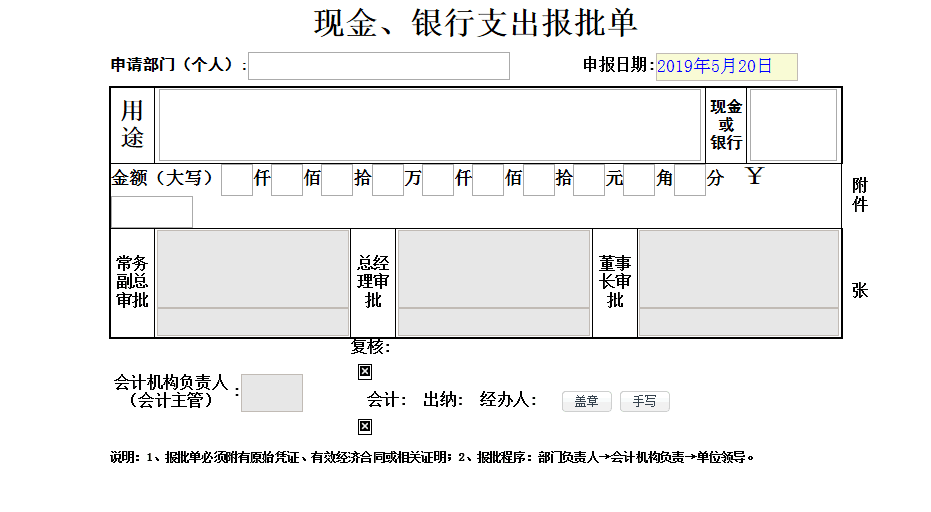The image size is (931, 512).
Task: Focus the 申请部门(个人) input field
Action: tap(379, 66)
